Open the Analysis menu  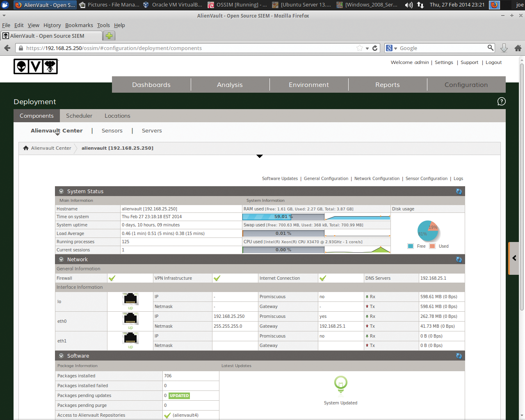point(230,85)
